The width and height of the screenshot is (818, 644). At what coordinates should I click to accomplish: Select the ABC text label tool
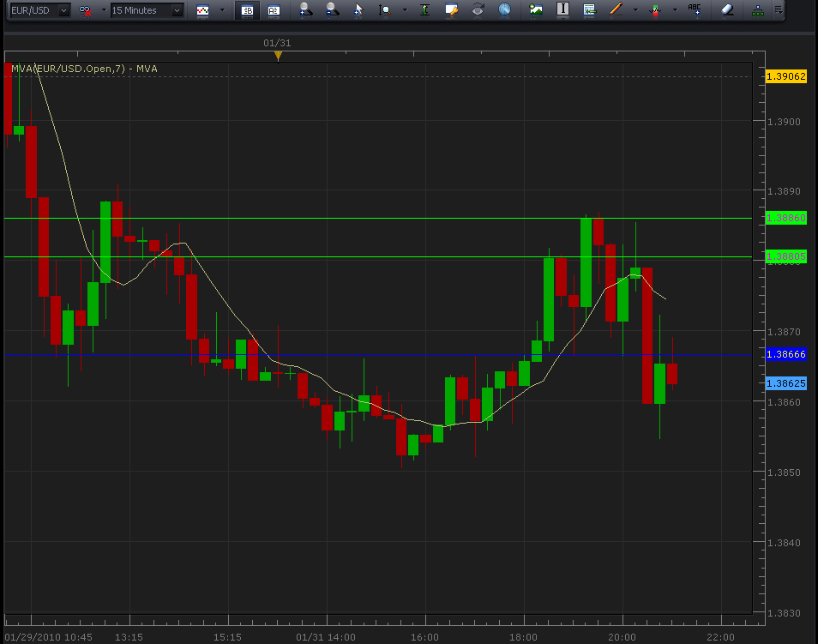tap(695, 9)
